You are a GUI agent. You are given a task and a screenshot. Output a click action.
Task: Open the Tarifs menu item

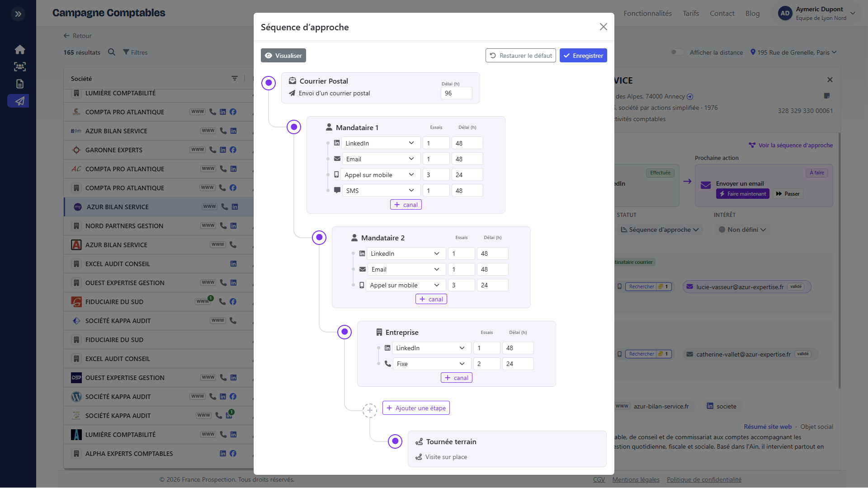pyautogui.click(x=690, y=14)
